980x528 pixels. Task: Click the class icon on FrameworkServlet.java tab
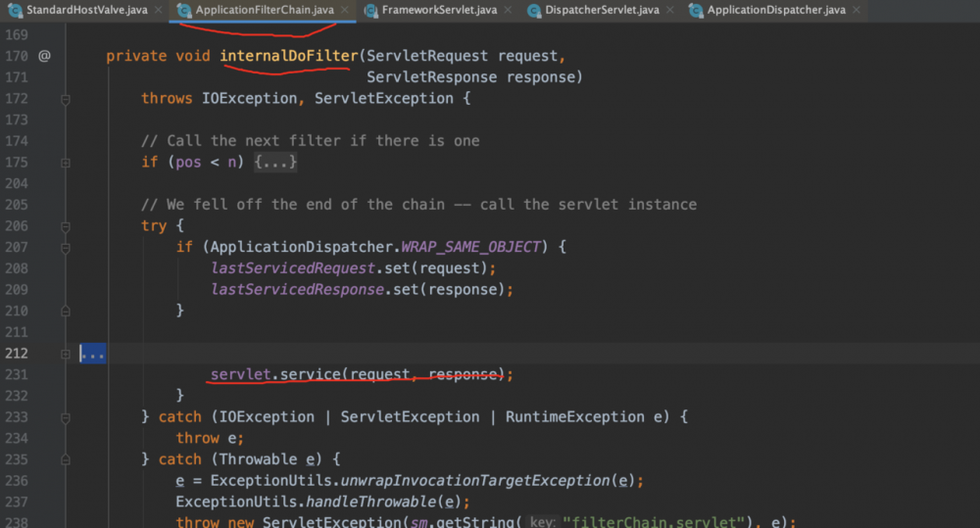click(x=370, y=10)
